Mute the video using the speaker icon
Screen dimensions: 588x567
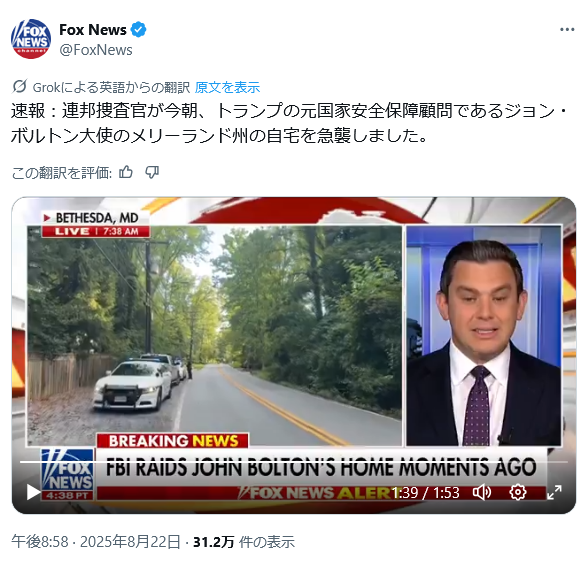(482, 492)
